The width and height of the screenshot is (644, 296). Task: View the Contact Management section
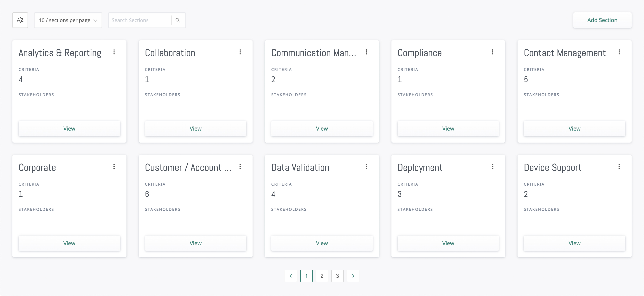click(575, 129)
